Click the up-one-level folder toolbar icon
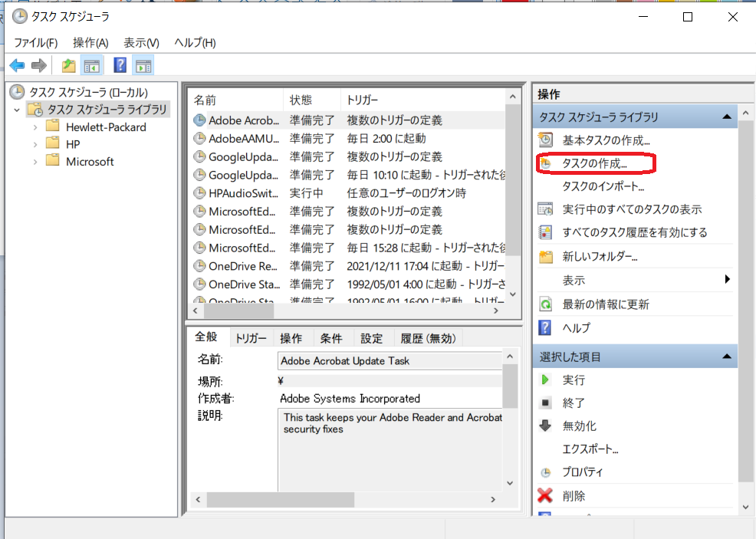 (x=69, y=66)
